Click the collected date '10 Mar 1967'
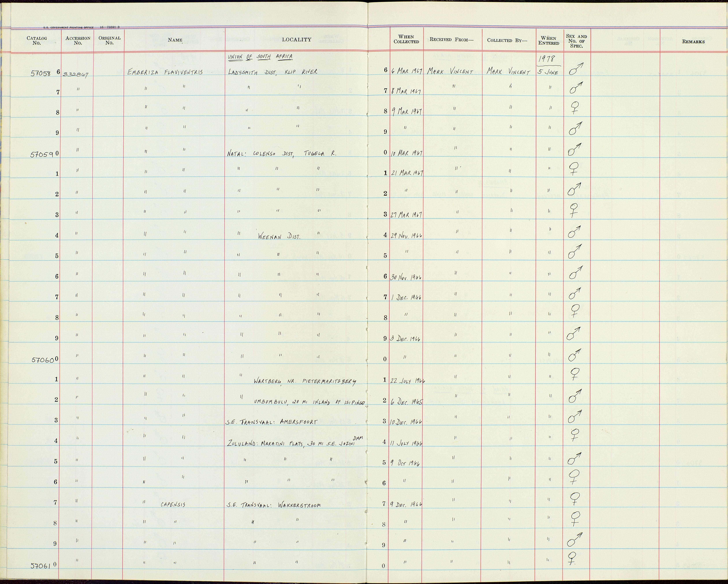This screenshot has width=728, height=584. tap(407, 153)
